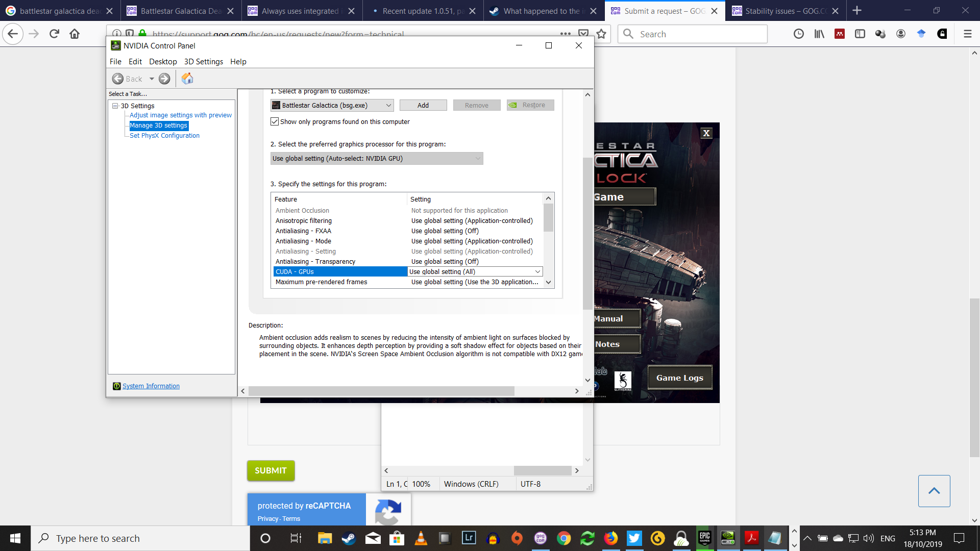Click the Remove program button
The height and width of the screenshot is (551, 980).
(x=477, y=105)
